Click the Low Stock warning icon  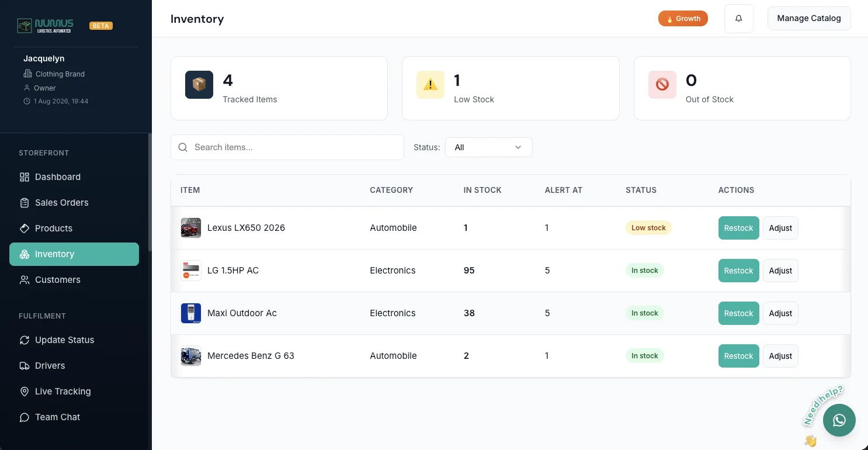click(430, 85)
